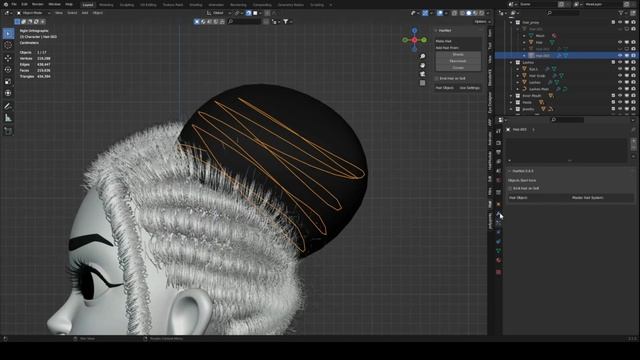This screenshot has width=640, height=360.
Task: Enable End Hair checkbox in viewport HairNet panel
Action: pos(437,78)
